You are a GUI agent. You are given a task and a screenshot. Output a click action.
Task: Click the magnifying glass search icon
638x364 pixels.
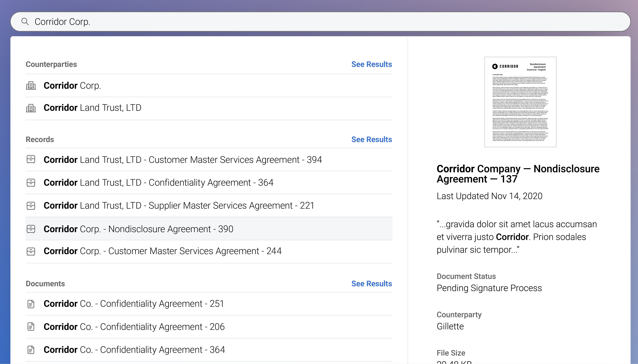25,22
